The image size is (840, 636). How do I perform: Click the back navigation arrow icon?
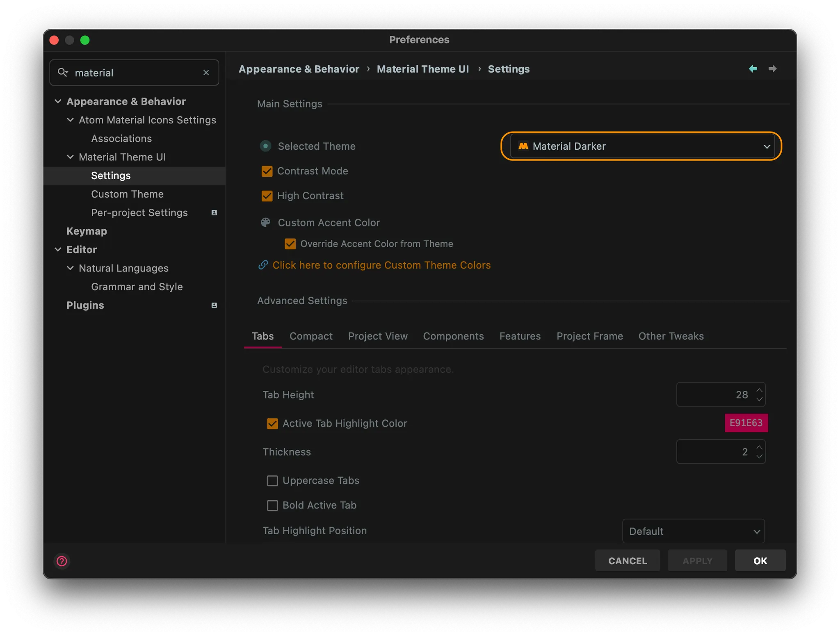[753, 69]
